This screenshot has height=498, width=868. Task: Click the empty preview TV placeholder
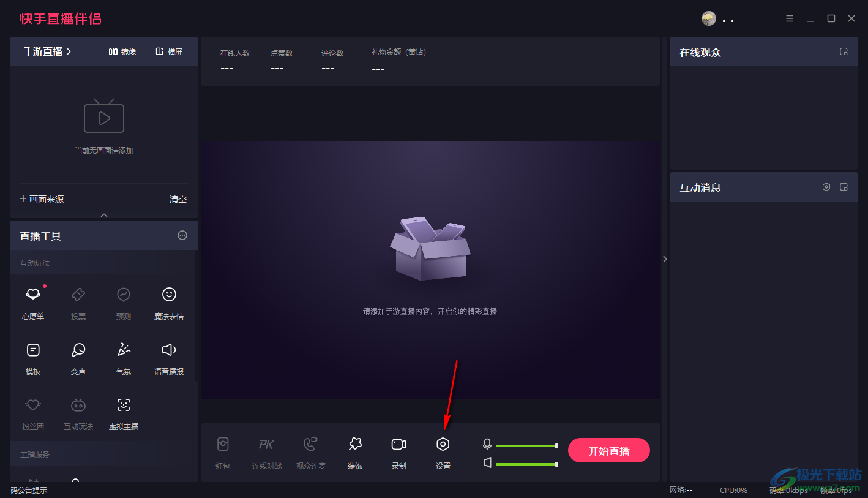tap(104, 116)
